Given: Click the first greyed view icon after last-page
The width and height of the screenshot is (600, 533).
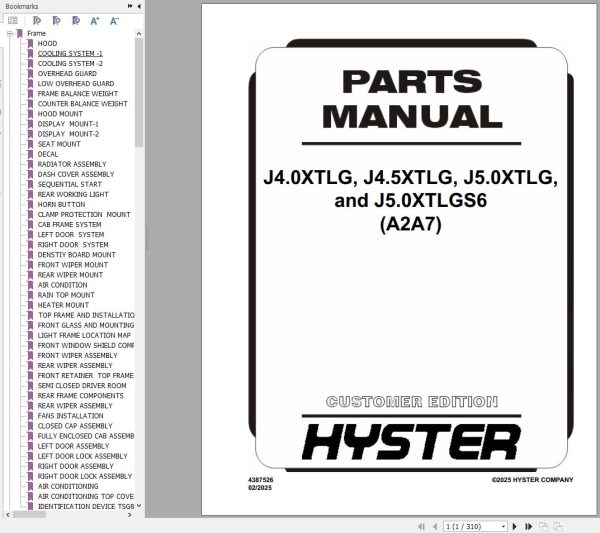Looking at the screenshot, I should pos(543,526).
